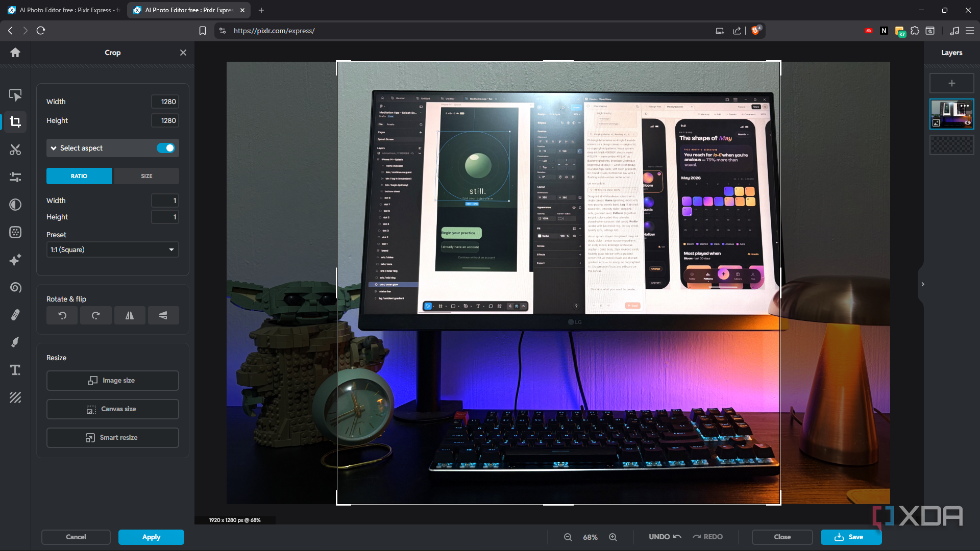980x551 pixels.
Task: Toggle visibility eye on the layer thumbnail
Action: [x=967, y=122]
